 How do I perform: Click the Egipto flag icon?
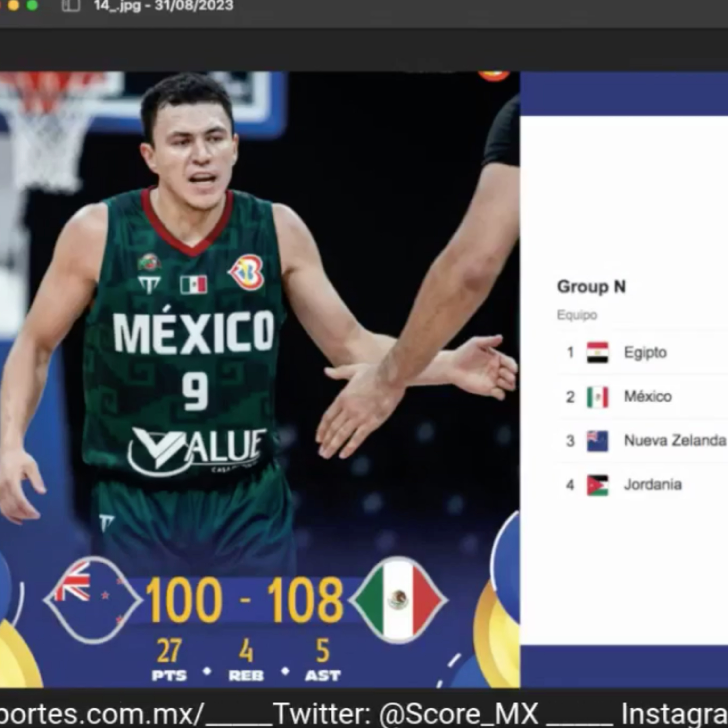coord(598,352)
